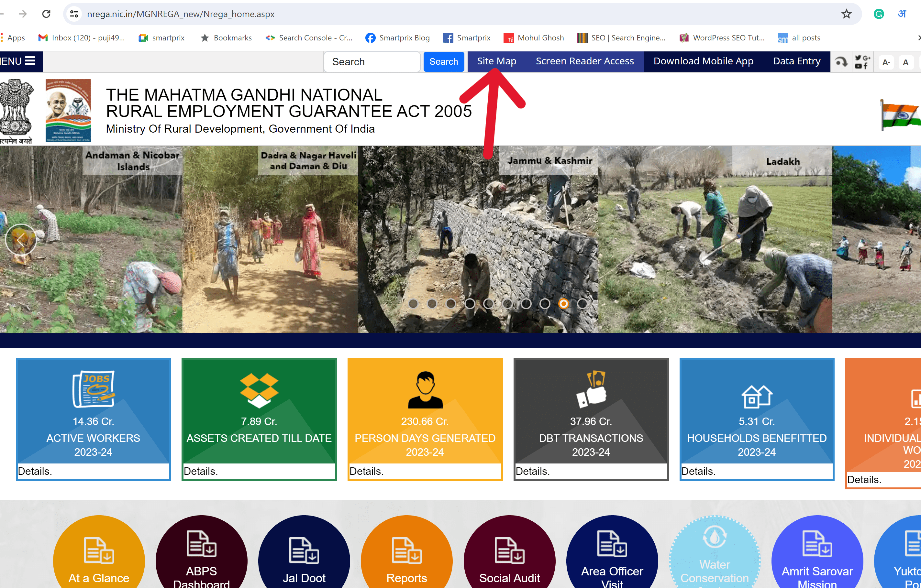Click the blue Search button
Image resolution: width=921 pixels, height=588 pixels.
[443, 61]
